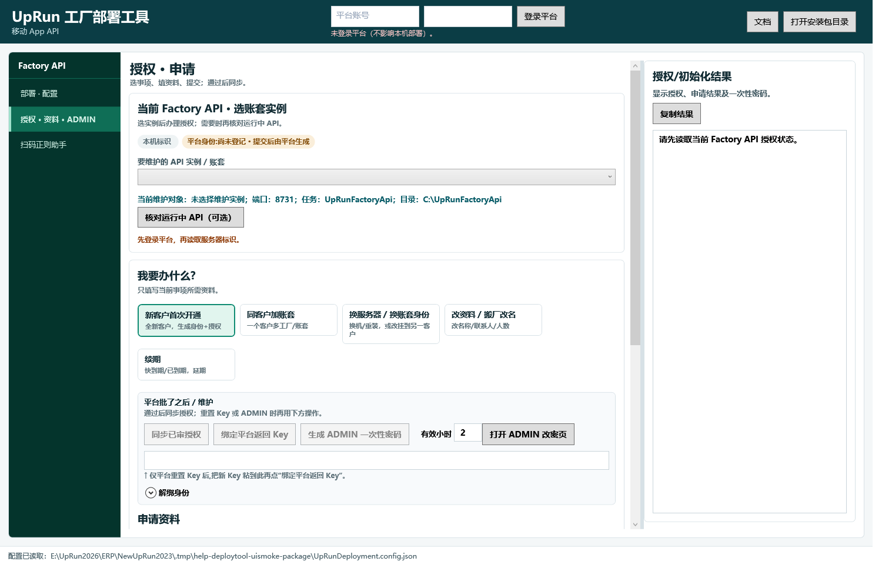Click the 复制结果 button
882x588 pixels.
(x=677, y=114)
